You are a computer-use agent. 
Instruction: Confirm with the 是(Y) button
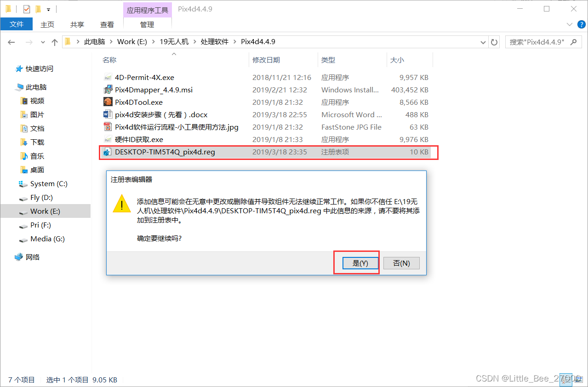click(360, 263)
